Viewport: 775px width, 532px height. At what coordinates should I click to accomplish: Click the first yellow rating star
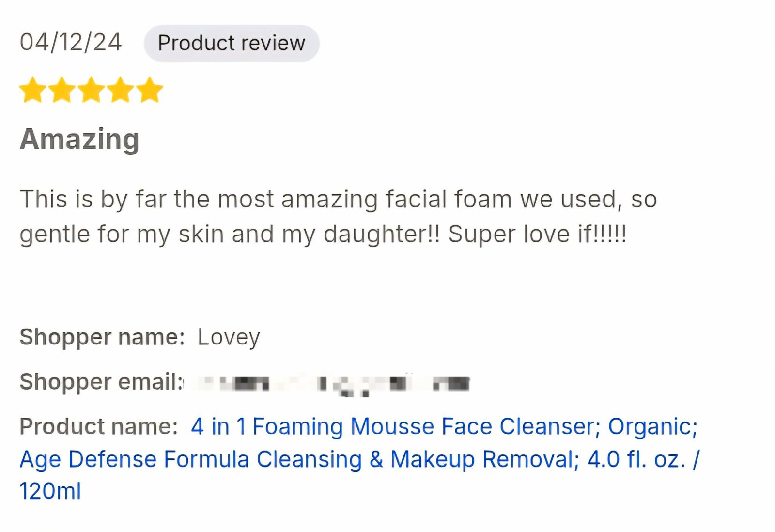[x=33, y=90]
